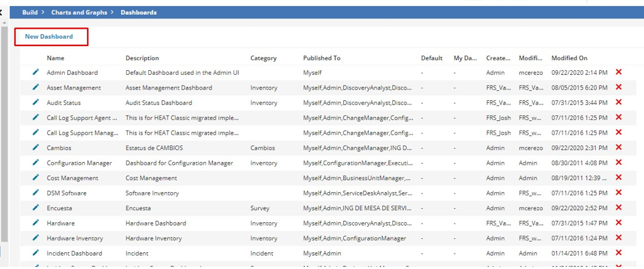
Task: Delete Cost Management using red X icon
Action: click(x=618, y=178)
